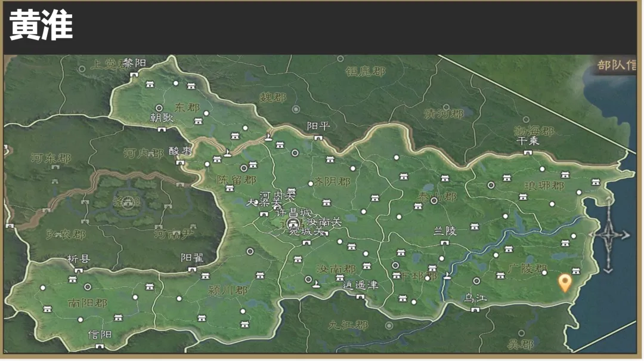Select the 陈留郡 region label

pos(237,180)
